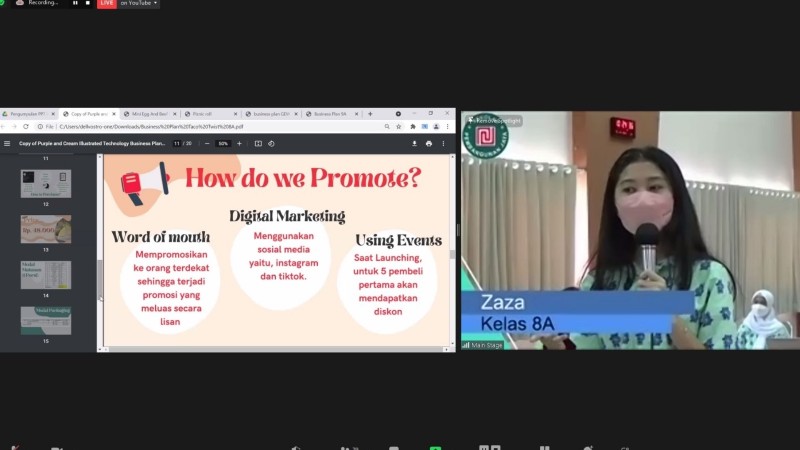Screen dimensions: 800x450
Task: Open the Chrome three-dot menu
Action: [446, 127]
